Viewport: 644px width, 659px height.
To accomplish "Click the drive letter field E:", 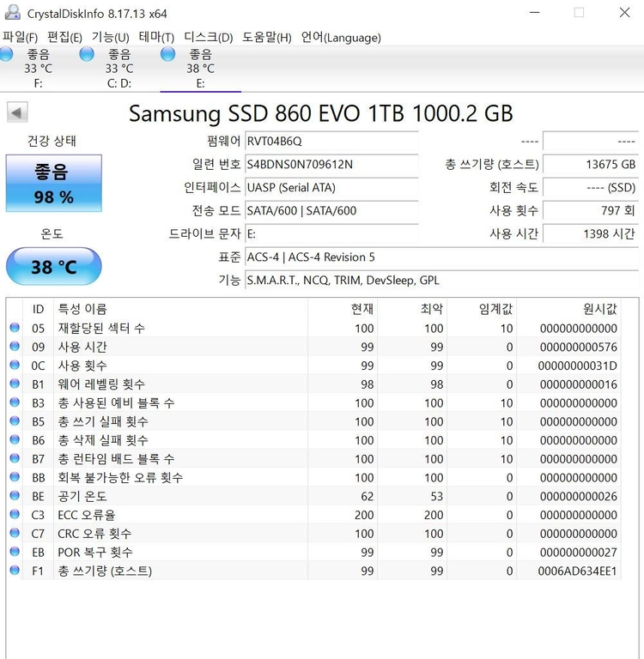I will (331, 233).
